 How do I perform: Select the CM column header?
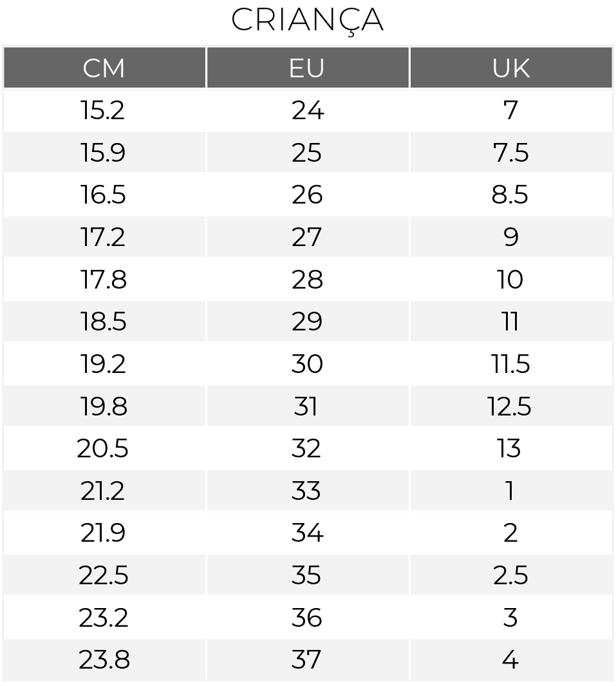point(104,68)
